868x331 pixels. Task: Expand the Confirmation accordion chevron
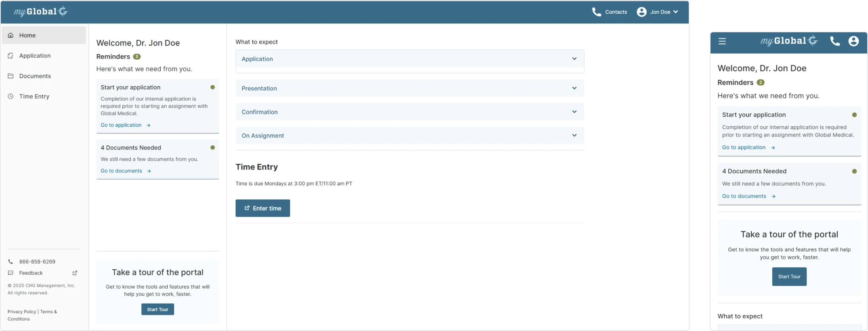click(574, 112)
